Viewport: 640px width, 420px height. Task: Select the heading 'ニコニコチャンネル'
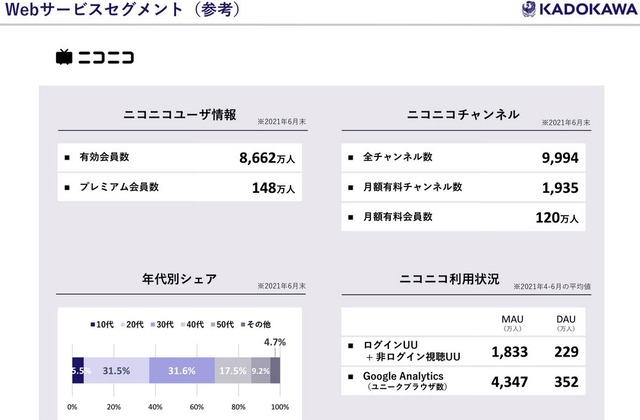[x=463, y=114]
